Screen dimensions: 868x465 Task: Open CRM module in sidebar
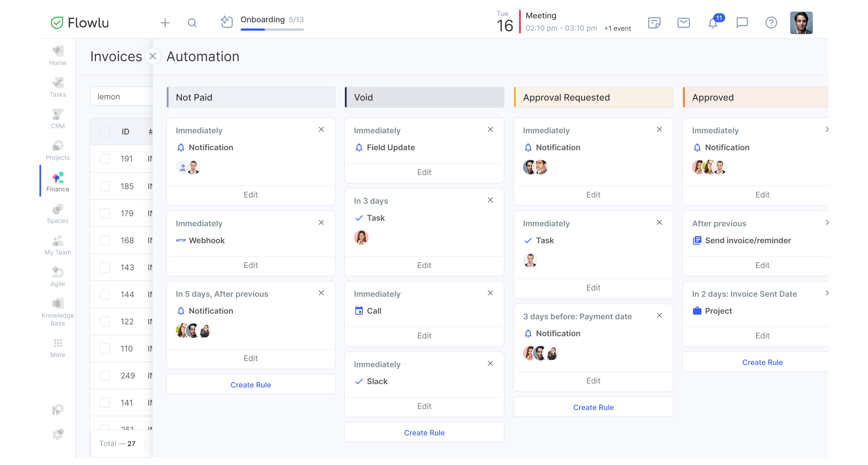click(57, 119)
